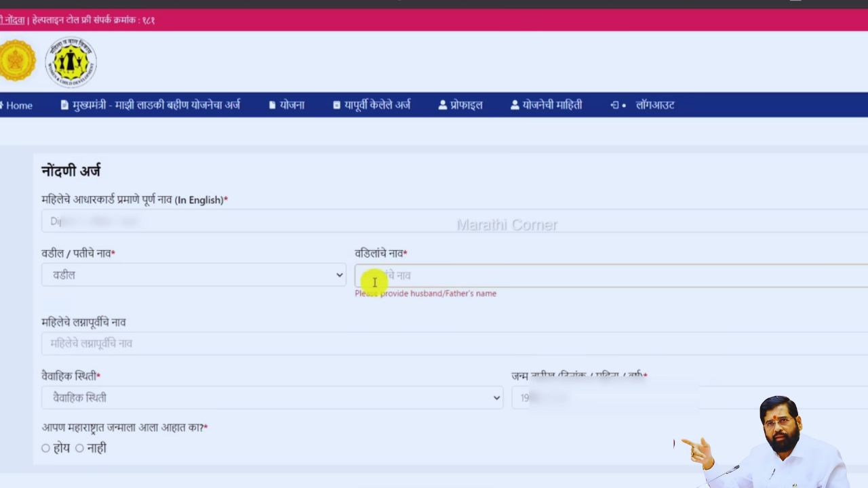Click the logout arrow icon
The height and width of the screenshot is (488, 868).
tap(614, 105)
